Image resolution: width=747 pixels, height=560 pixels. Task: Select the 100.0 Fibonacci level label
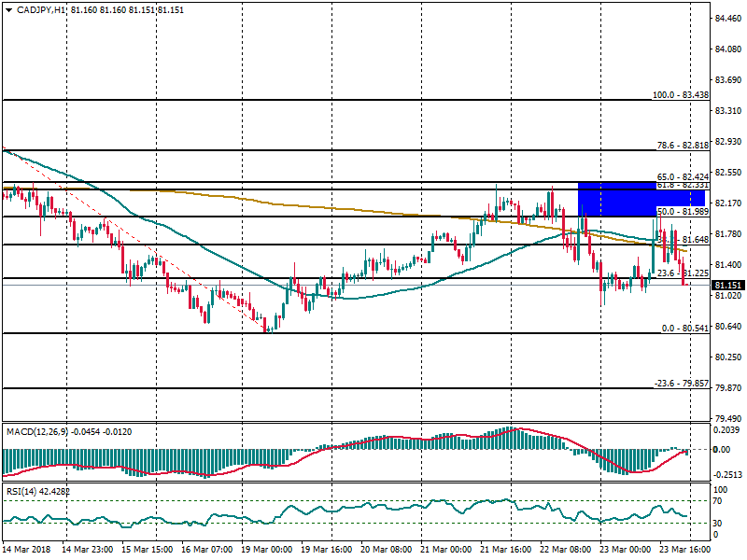679,95
